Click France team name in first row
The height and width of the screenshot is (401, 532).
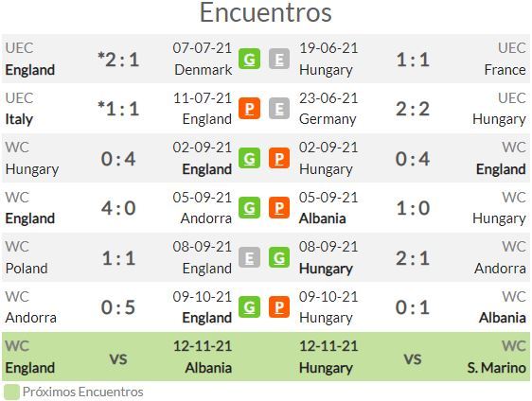[x=505, y=70]
